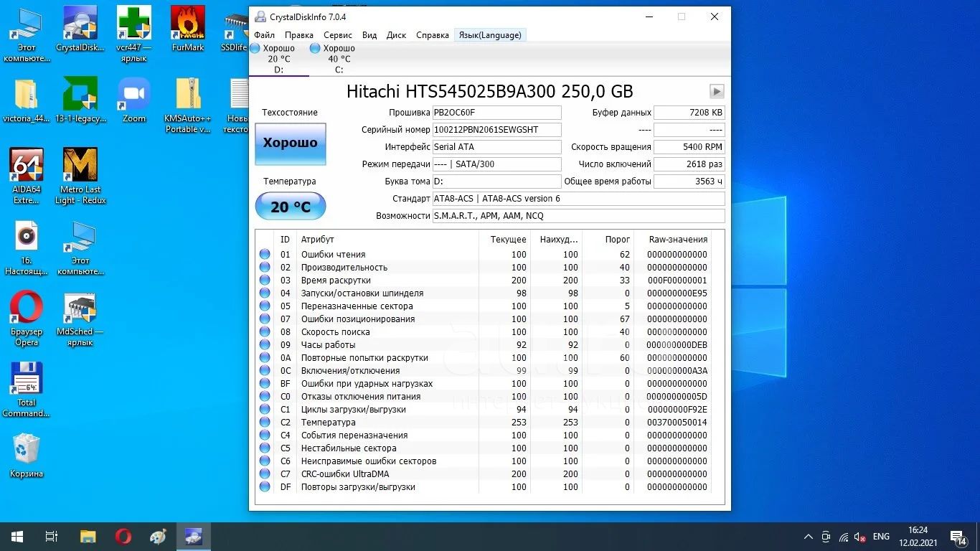The height and width of the screenshot is (551, 980).
Task: Click the next-disk arrow button beside the drive title
Action: point(717,91)
